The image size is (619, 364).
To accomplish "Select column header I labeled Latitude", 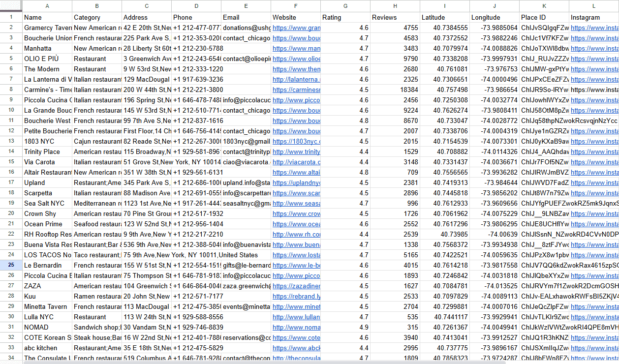I will [x=444, y=6].
